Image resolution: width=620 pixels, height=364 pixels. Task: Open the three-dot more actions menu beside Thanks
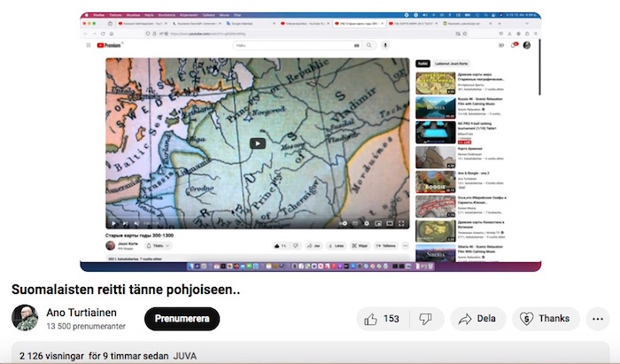598,319
